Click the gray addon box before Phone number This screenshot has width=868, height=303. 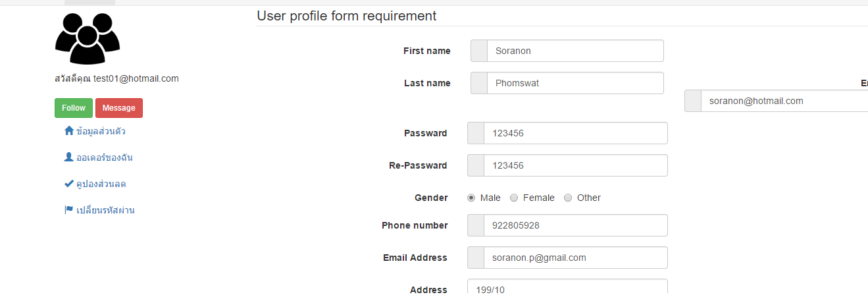(x=476, y=225)
